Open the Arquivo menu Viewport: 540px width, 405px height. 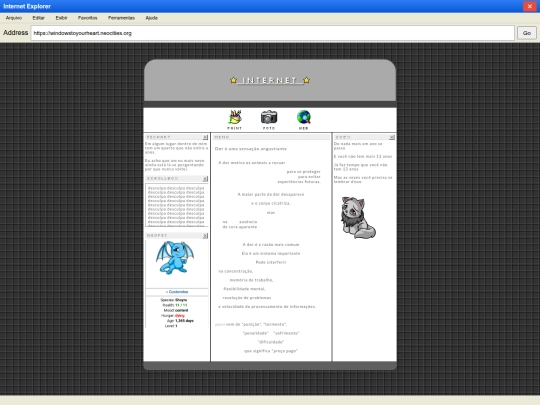coord(14,18)
